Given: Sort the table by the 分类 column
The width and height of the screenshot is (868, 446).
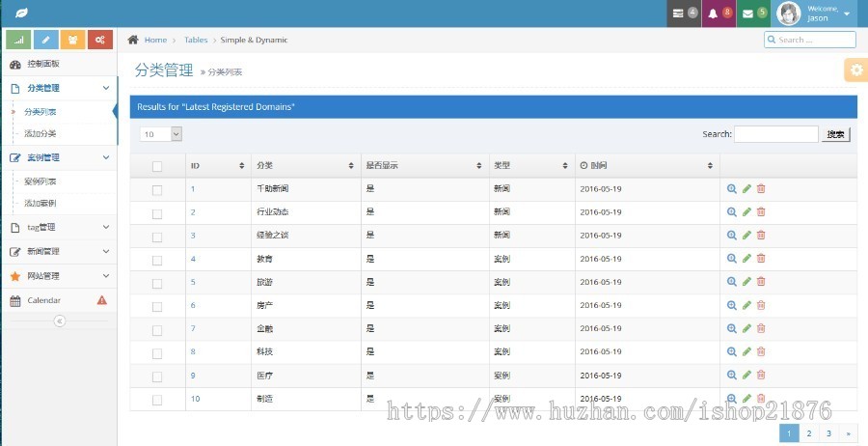Looking at the screenshot, I should tap(306, 166).
